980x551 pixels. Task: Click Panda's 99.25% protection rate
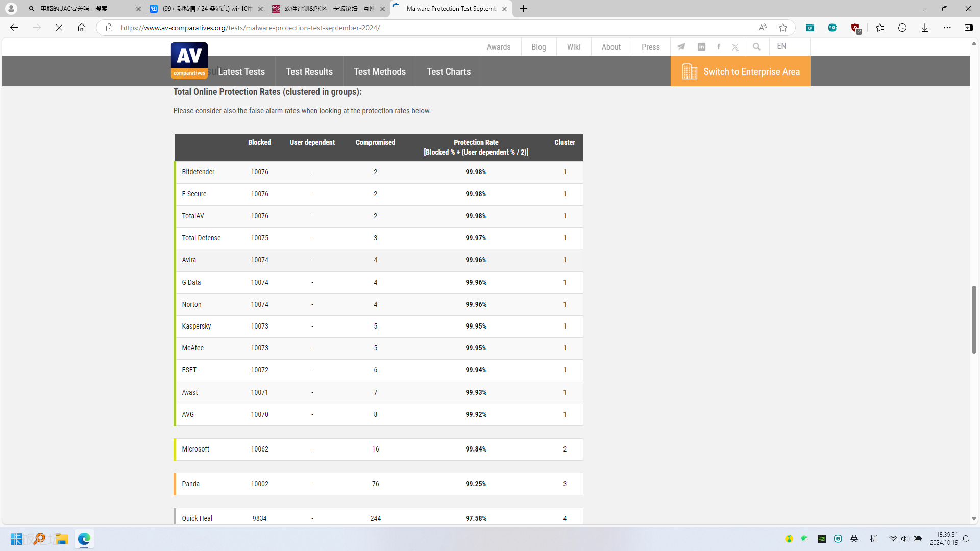click(476, 484)
